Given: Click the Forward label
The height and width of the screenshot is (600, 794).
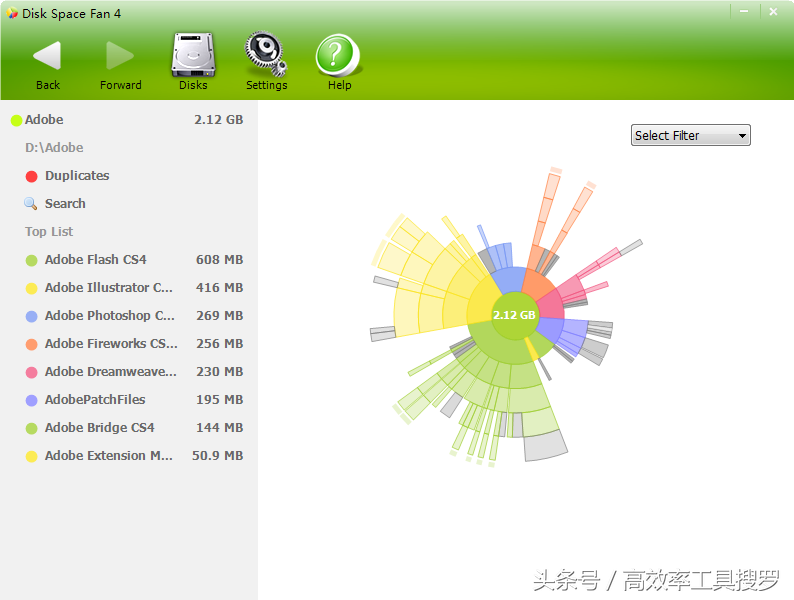Looking at the screenshot, I should coord(121,85).
